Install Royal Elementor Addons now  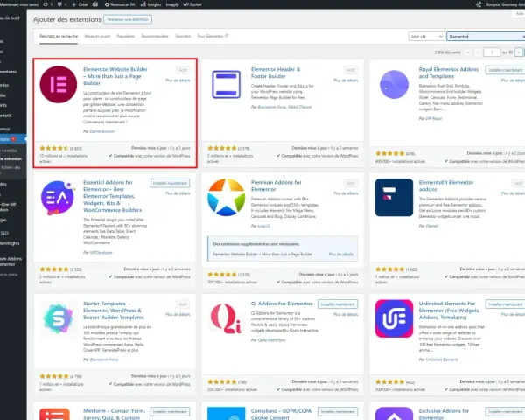pyautogui.click(x=505, y=70)
